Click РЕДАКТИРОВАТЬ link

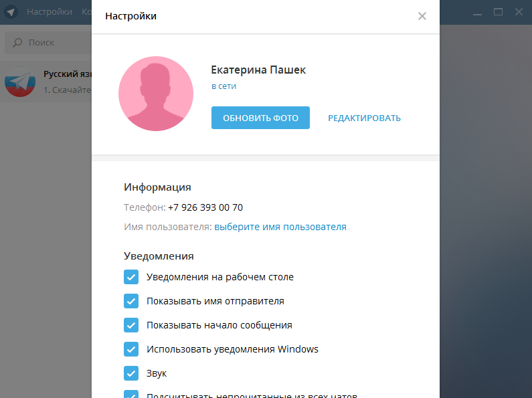[364, 118]
